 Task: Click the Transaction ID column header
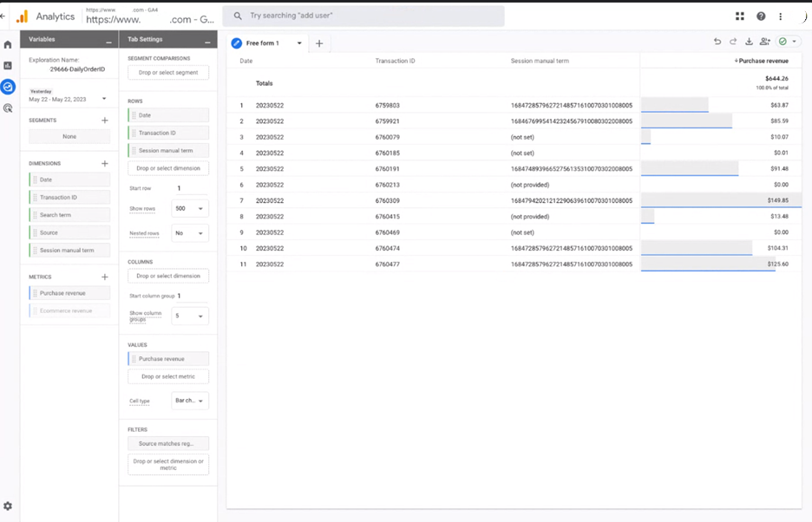(395, 61)
